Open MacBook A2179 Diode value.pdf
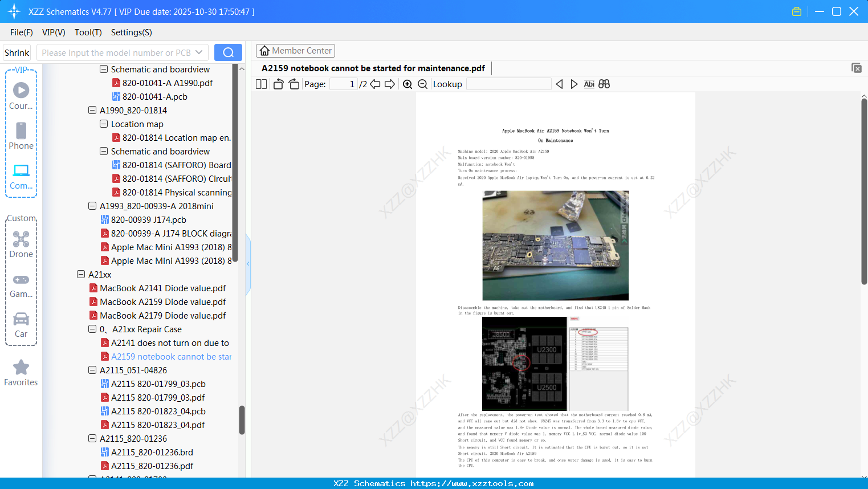Viewport: 868px width, 489px height. (x=162, y=316)
